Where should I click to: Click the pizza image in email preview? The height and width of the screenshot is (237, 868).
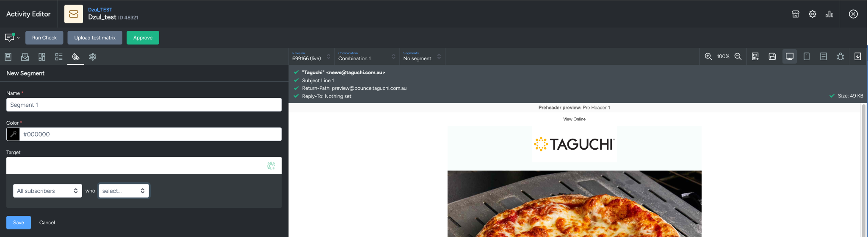(574, 204)
